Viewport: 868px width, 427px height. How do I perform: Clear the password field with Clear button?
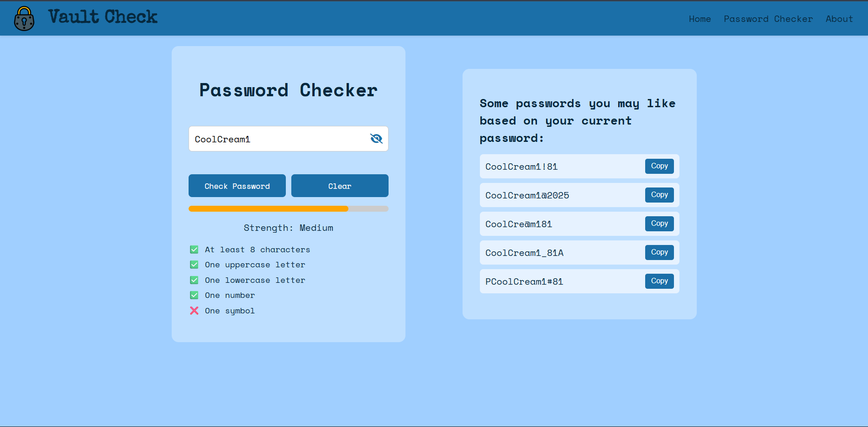pyautogui.click(x=340, y=186)
